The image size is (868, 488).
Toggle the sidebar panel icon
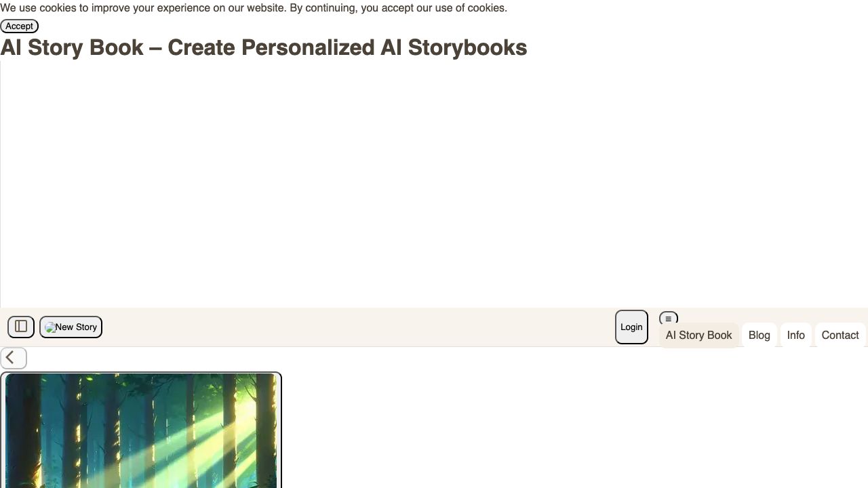coord(21,327)
